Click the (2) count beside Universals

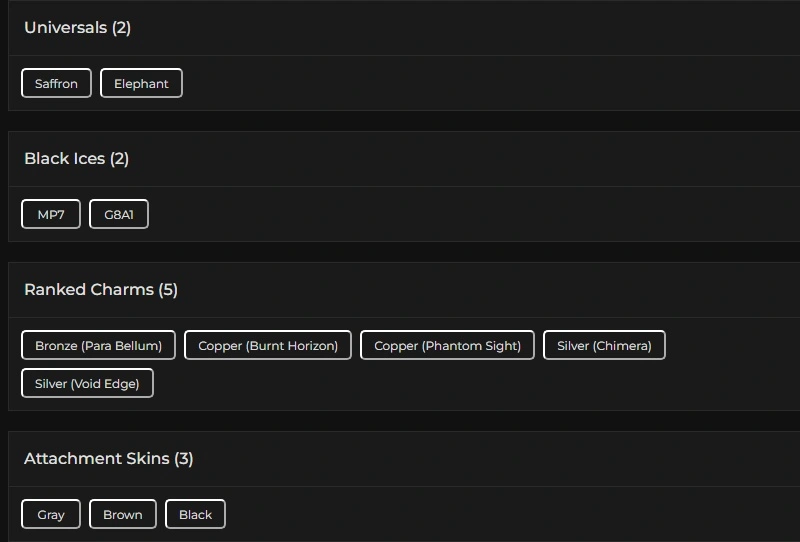click(x=121, y=28)
